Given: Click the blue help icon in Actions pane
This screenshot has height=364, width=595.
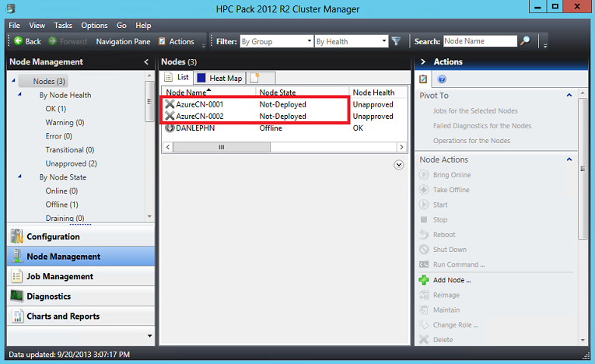Looking at the screenshot, I should point(442,79).
